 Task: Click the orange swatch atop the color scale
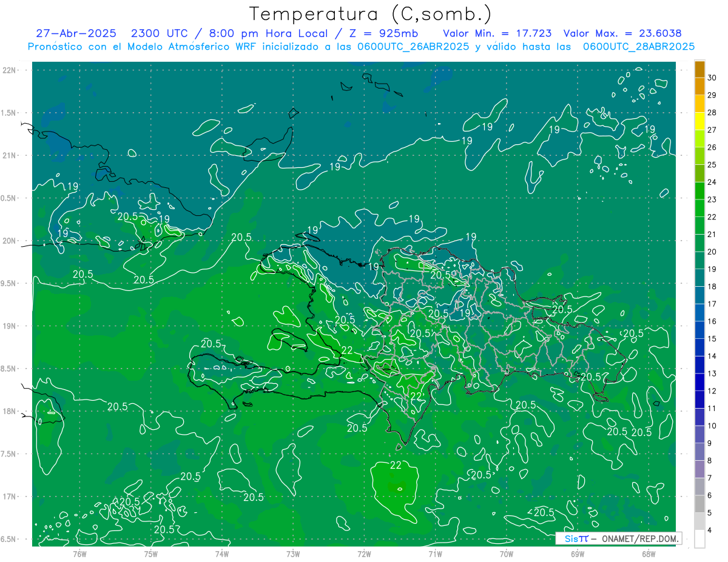699,70
